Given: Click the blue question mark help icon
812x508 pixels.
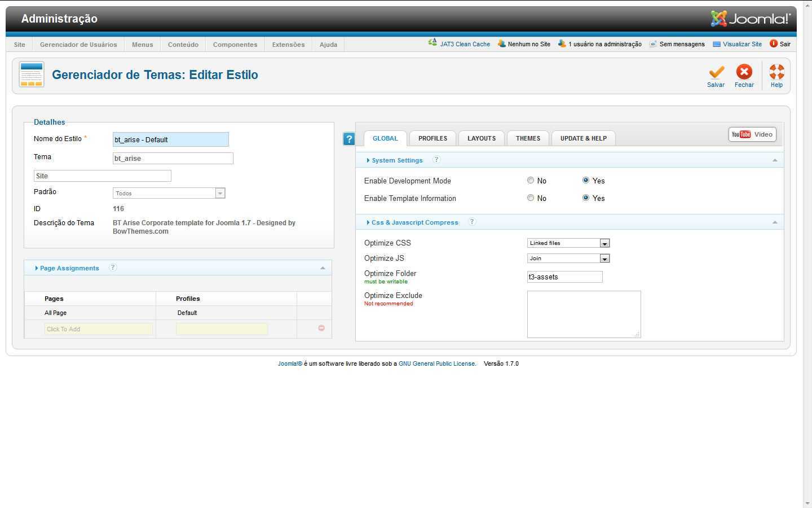Looking at the screenshot, I should (x=349, y=139).
